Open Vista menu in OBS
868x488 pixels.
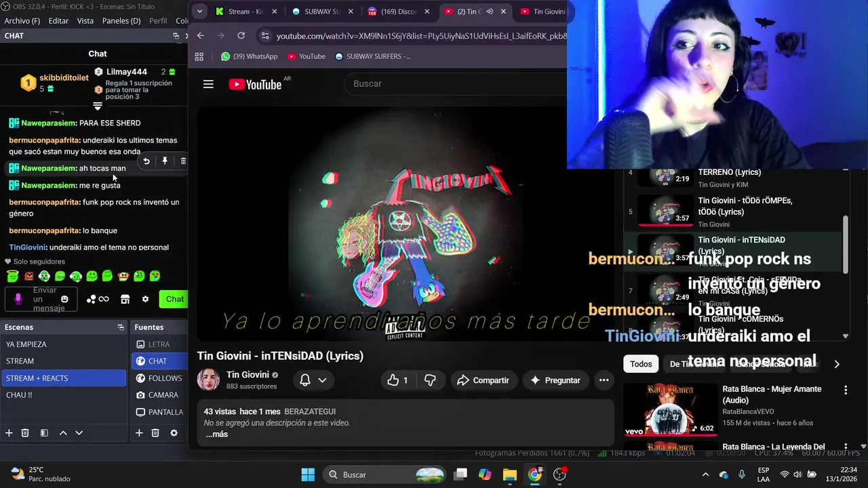[85, 21]
